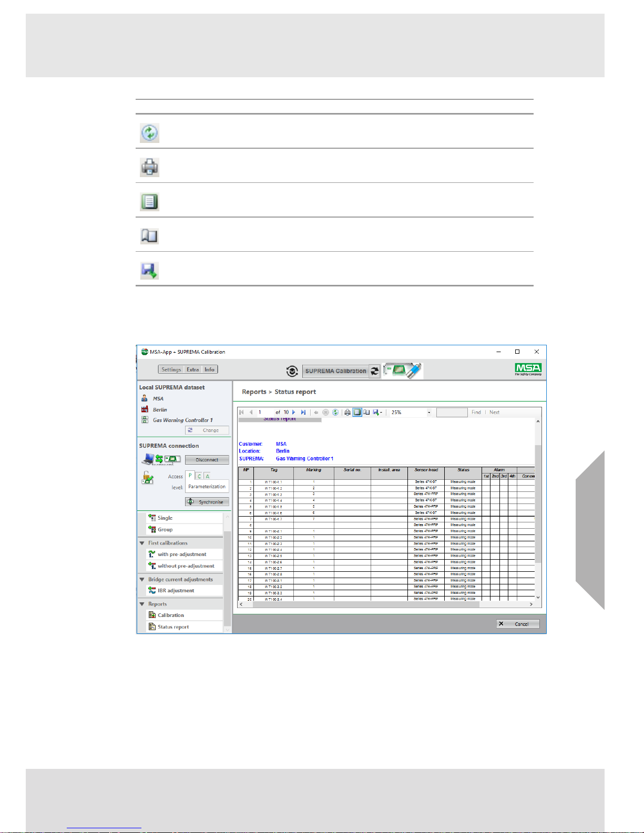Click the circular sync icon left of SUPREMA Calibration
This screenshot has width=644, height=833.
click(292, 371)
